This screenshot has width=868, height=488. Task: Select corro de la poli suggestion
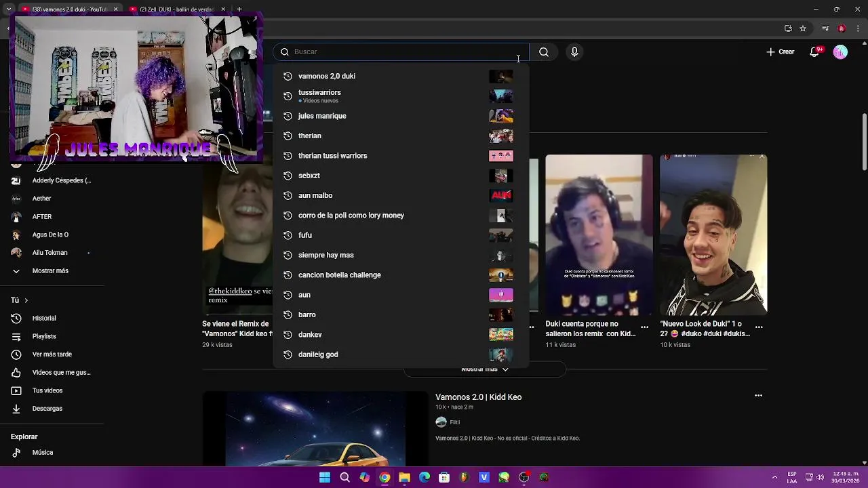point(400,216)
